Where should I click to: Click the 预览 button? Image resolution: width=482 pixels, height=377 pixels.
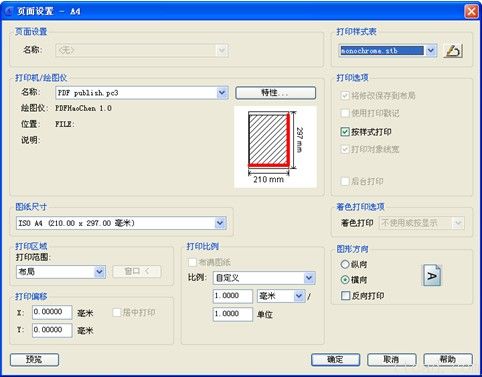point(34,360)
